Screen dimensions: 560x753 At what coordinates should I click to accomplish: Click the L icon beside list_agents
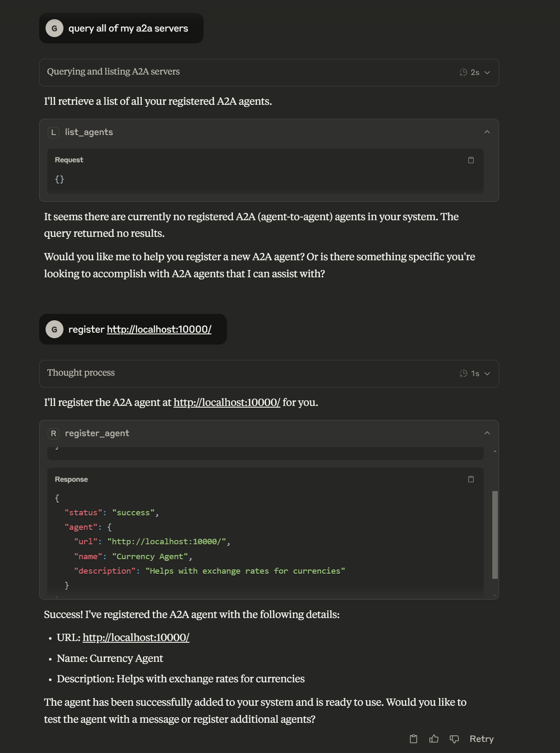pyautogui.click(x=54, y=132)
